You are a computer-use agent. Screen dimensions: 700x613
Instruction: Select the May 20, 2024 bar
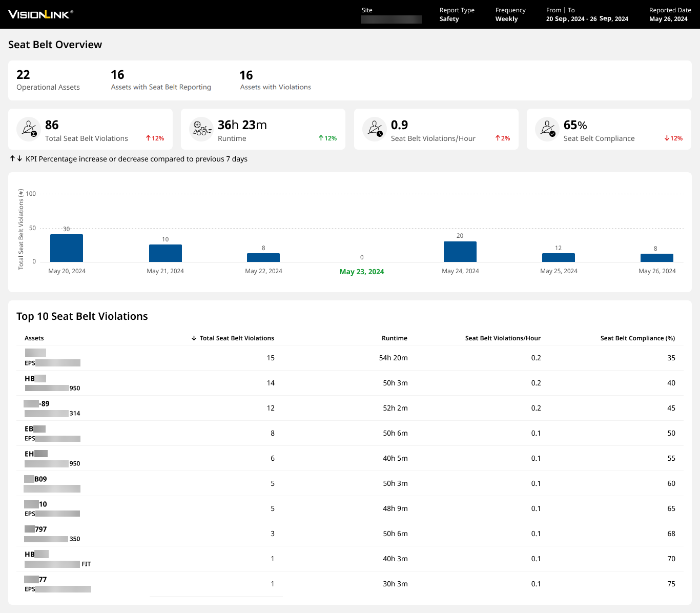tap(67, 248)
